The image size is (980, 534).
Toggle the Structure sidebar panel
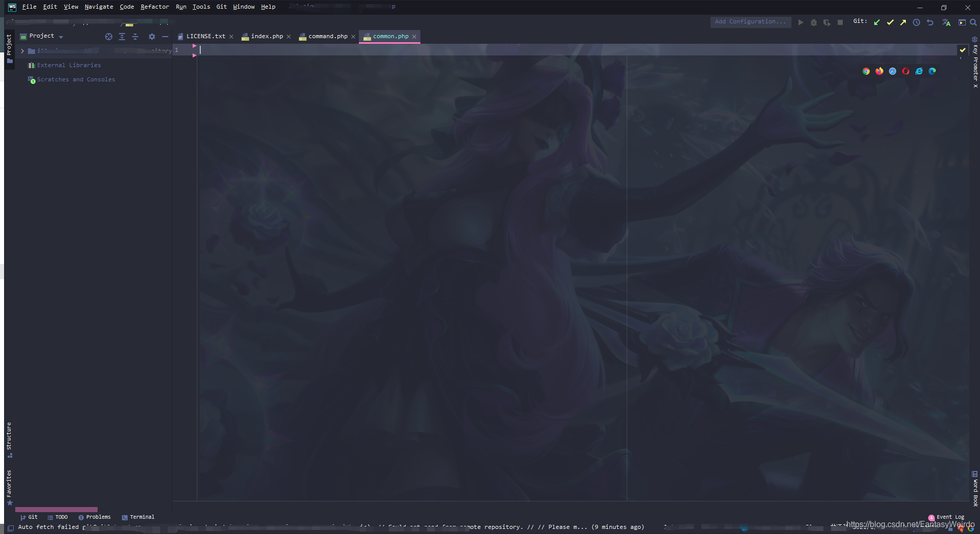coord(9,440)
